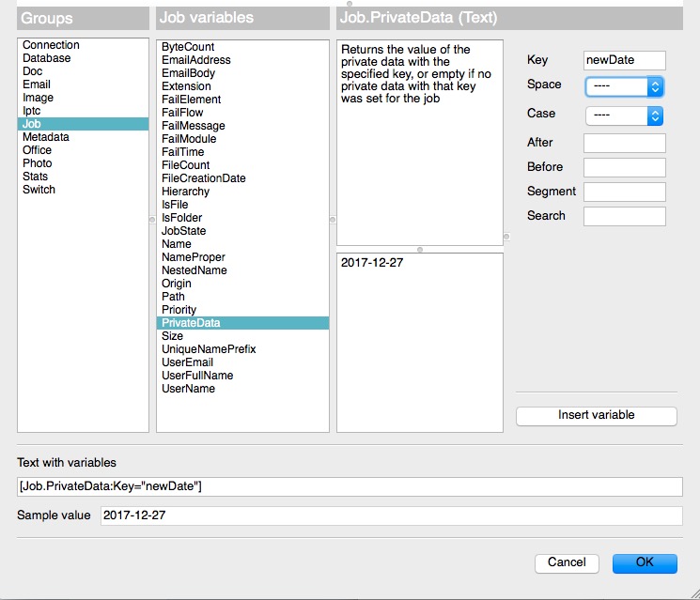Viewport: 700px width, 600px height.
Task: Select the EmailAddress variable
Action: pos(242,60)
